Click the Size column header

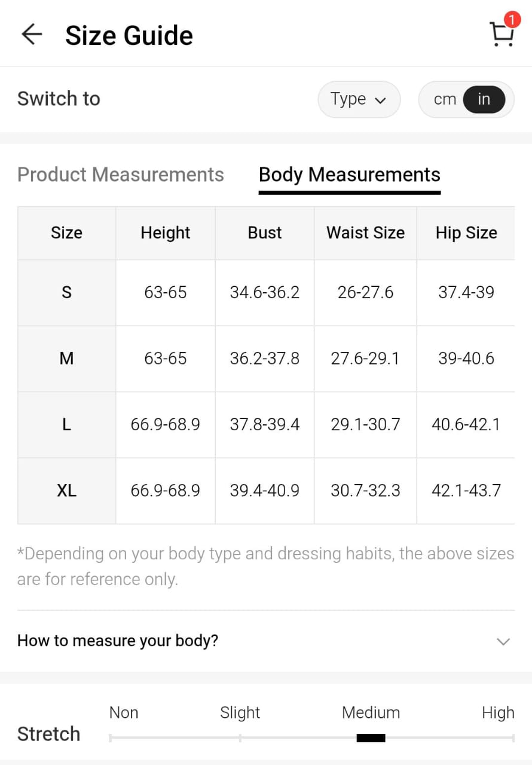pyautogui.click(x=66, y=232)
